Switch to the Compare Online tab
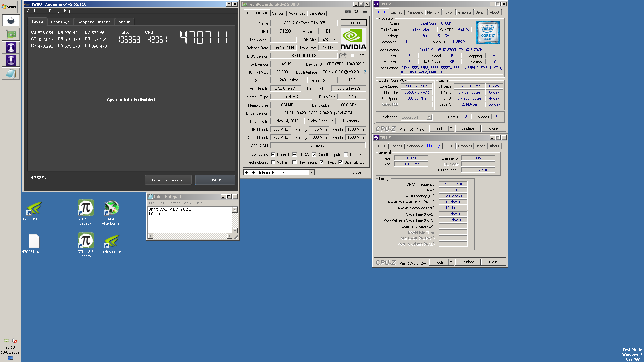 [x=94, y=22]
